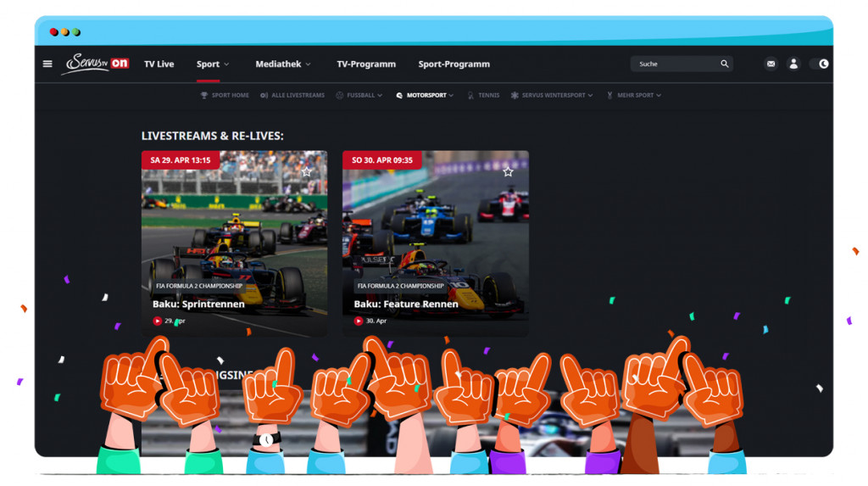Click FIA Formula 2 Championship tag on Sprintrennen
This screenshot has width=868, height=486.
(198, 286)
